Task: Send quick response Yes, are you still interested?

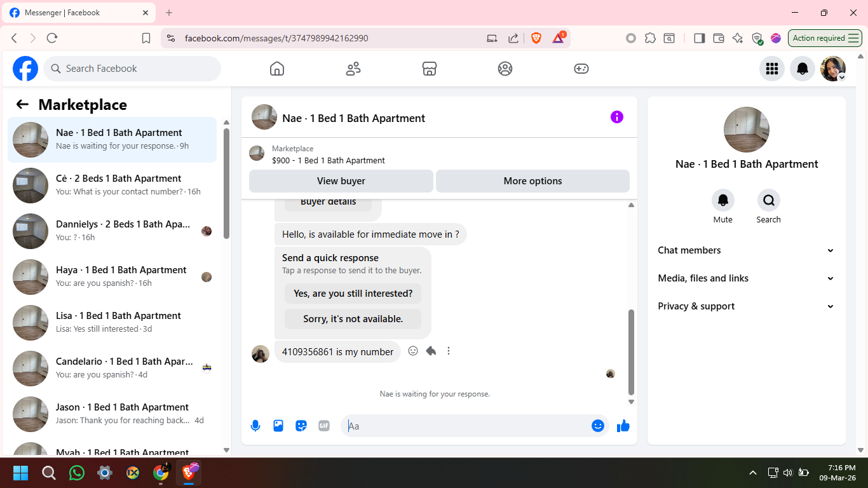Action: (353, 294)
